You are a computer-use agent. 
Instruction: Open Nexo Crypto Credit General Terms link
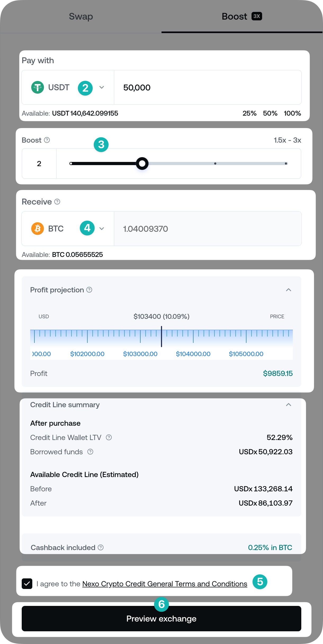coord(165,584)
